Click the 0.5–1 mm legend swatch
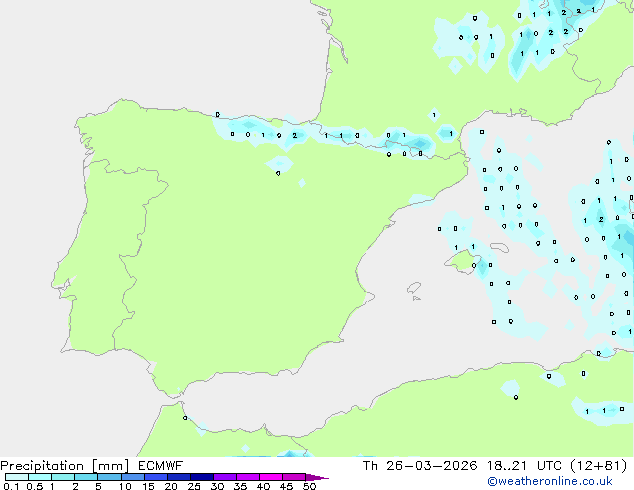The image size is (634, 490). 40,477
